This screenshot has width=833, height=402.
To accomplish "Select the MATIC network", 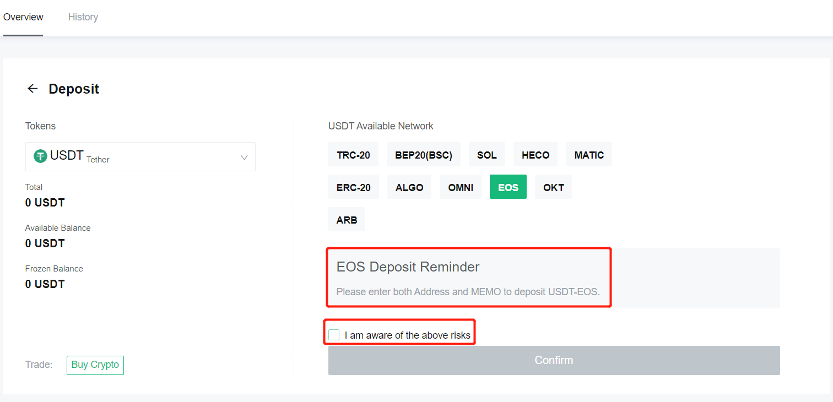I will 589,155.
